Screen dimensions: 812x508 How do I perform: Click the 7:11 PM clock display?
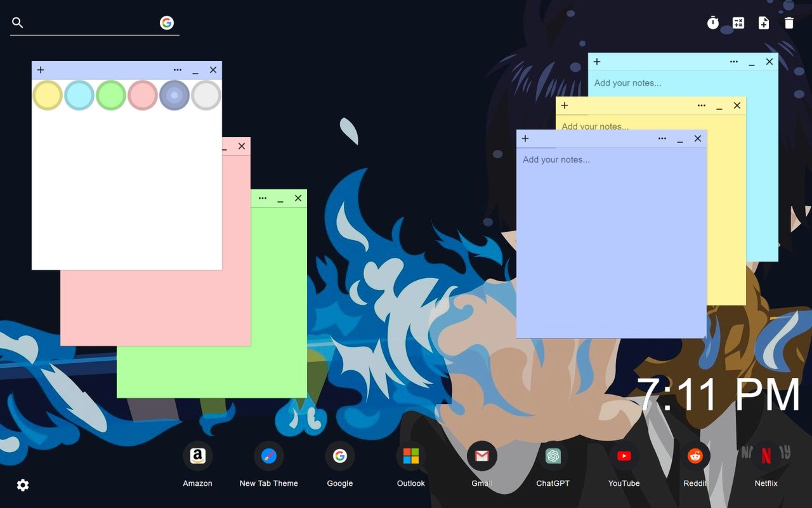click(719, 394)
